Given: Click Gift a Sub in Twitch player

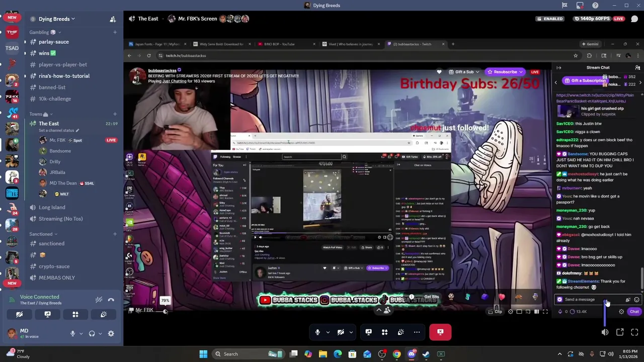Looking at the screenshot, I should [x=463, y=72].
